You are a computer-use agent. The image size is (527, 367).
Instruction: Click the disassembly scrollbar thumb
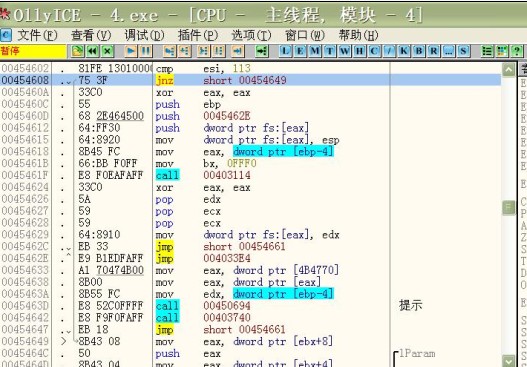coord(509,208)
